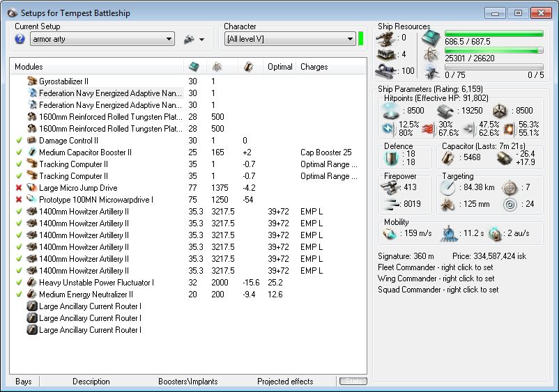Click the capacitor column header icon
This screenshot has height=392, width=559.
[x=248, y=67]
